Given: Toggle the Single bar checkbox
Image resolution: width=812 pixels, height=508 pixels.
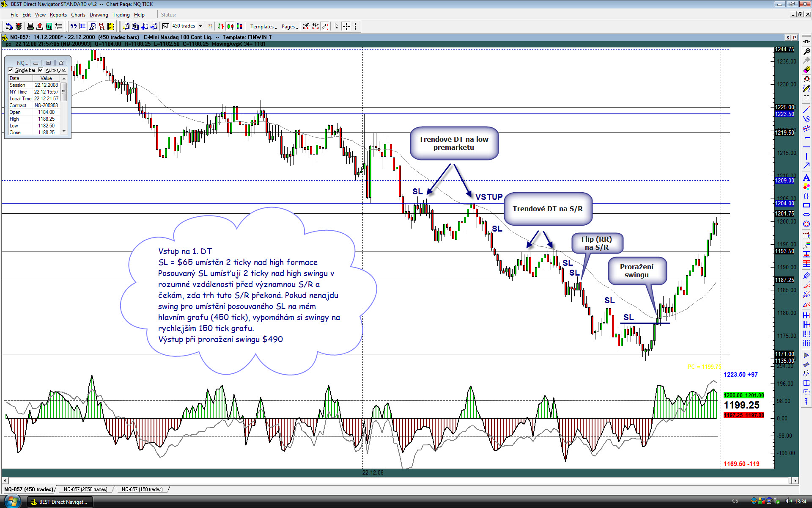Looking at the screenshot, I should tap(11, 70).
